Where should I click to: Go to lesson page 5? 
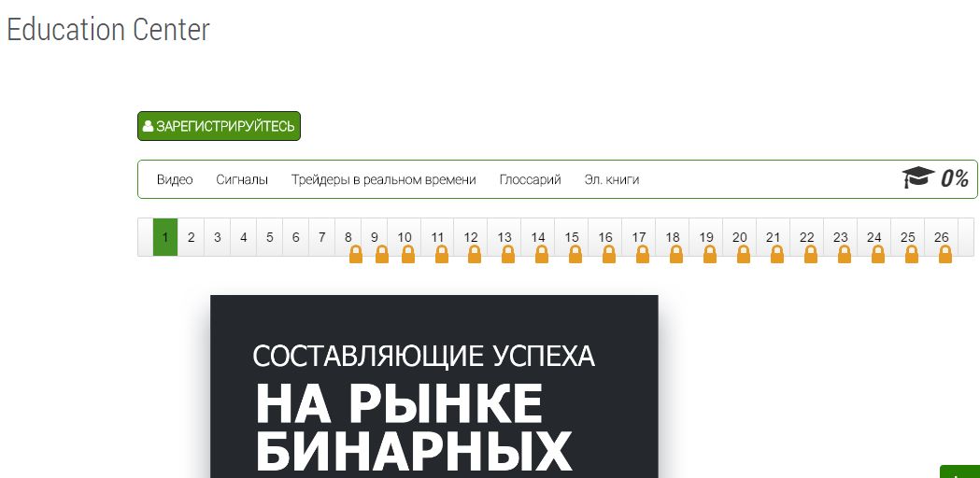269,237
